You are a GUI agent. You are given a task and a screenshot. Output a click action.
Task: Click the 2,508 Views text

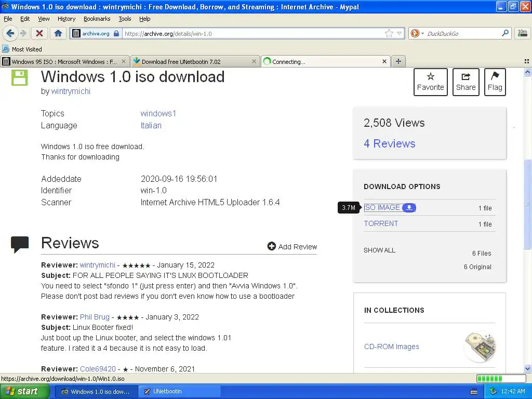point(394,123)
